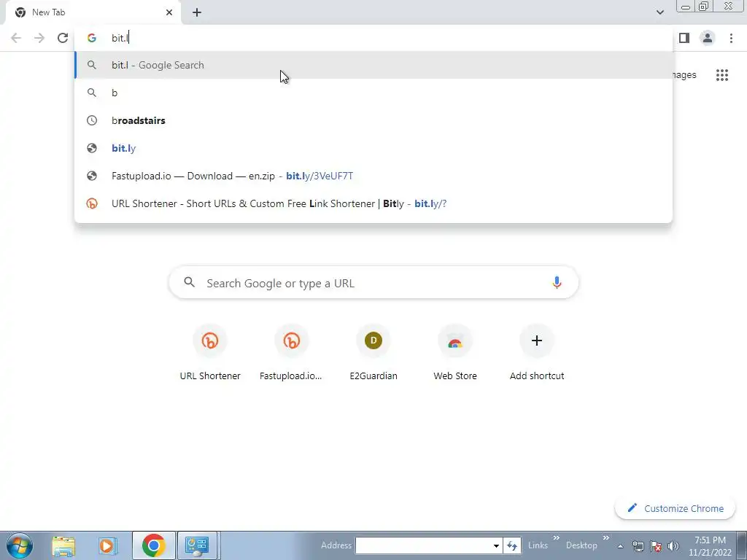
Task: Open the Control Panel taskbar item
Action: coord(197,545)
